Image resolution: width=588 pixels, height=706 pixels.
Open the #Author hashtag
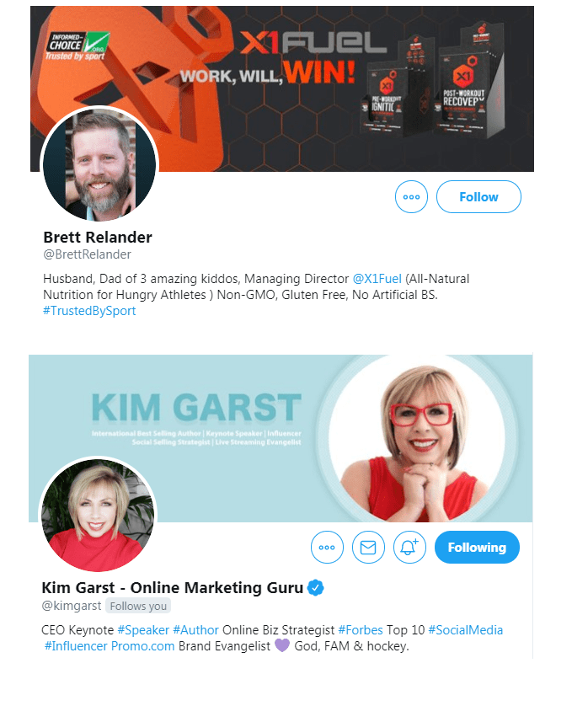[195, 630]
